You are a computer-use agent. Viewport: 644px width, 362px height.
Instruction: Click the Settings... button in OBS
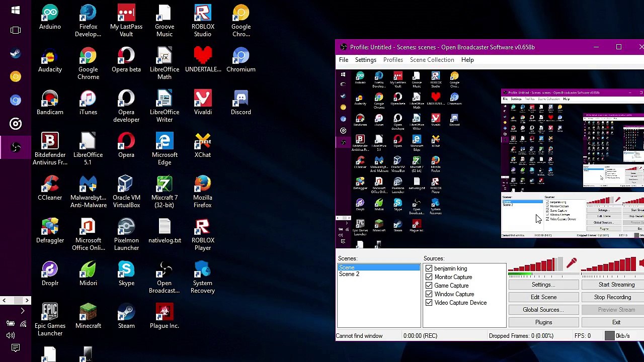click(x=543, y=285)
